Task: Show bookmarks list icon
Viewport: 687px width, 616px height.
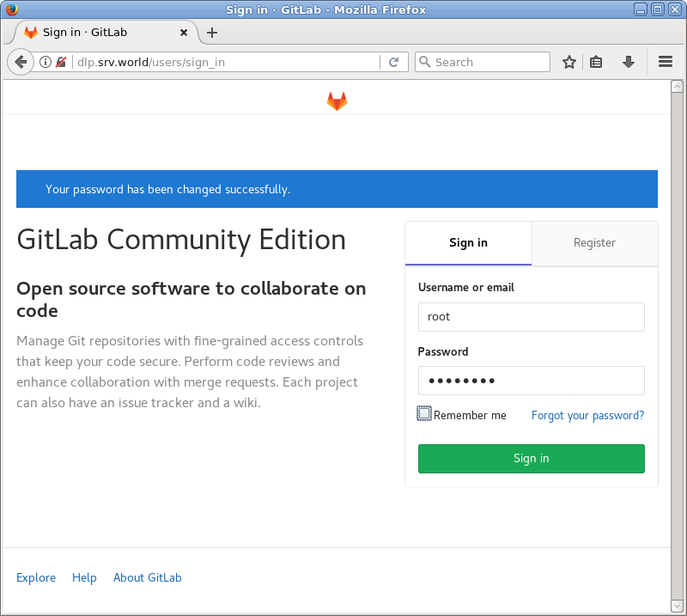Action: [596, 62]
